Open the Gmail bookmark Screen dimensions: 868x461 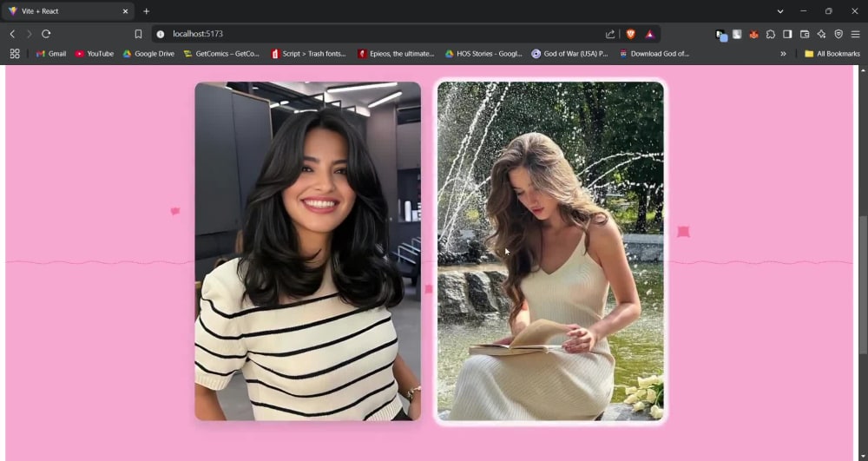coord(51,54)
